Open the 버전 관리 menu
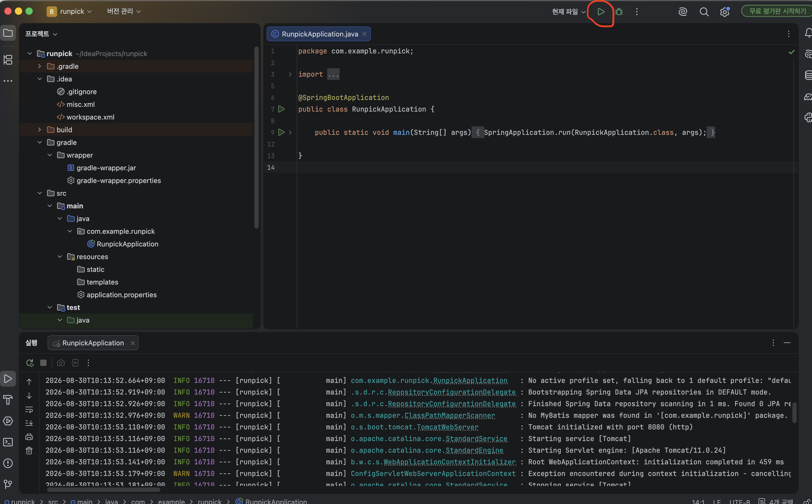 click(x=124, y=11)
